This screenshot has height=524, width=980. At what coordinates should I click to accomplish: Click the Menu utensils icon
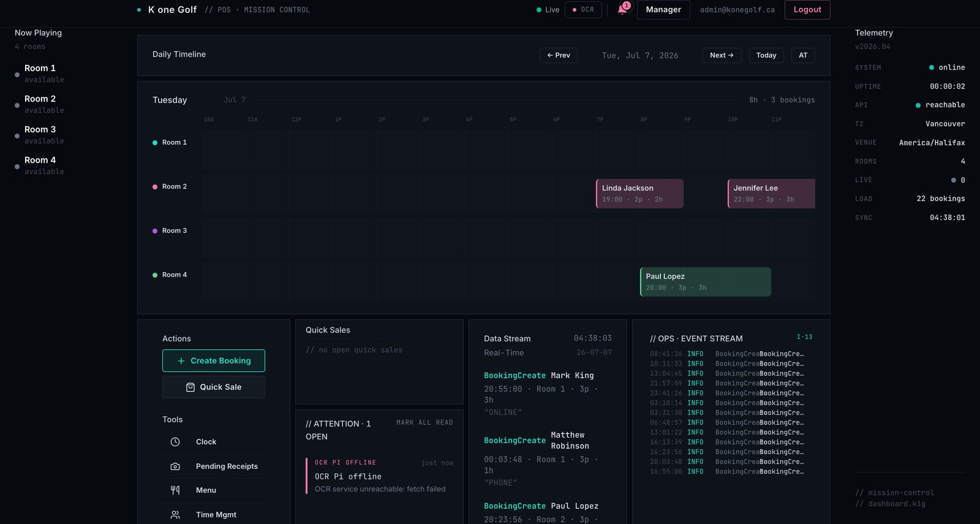[x=175, y=490]
